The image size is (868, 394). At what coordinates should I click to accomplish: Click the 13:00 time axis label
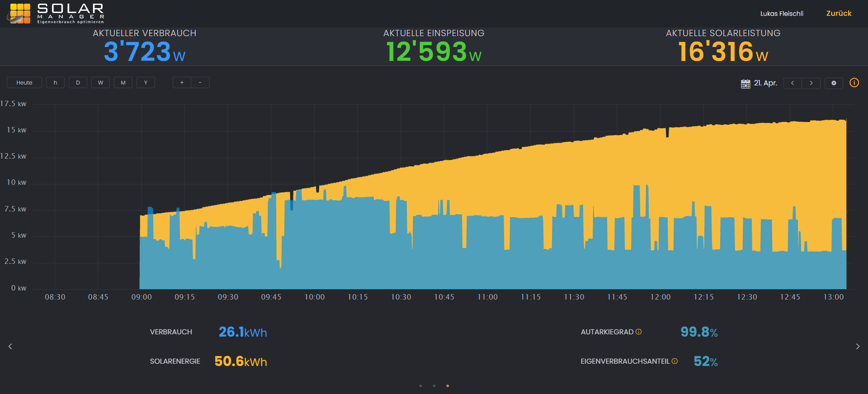tap(833, 297)
